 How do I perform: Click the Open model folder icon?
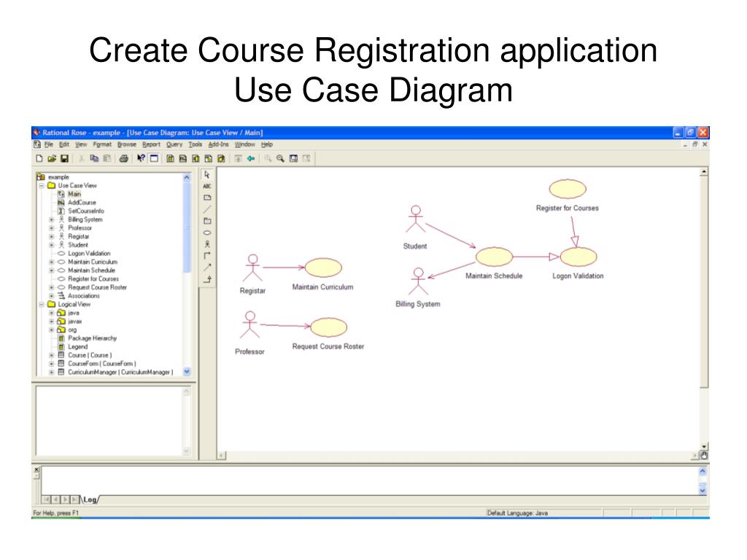coord(52,158)
